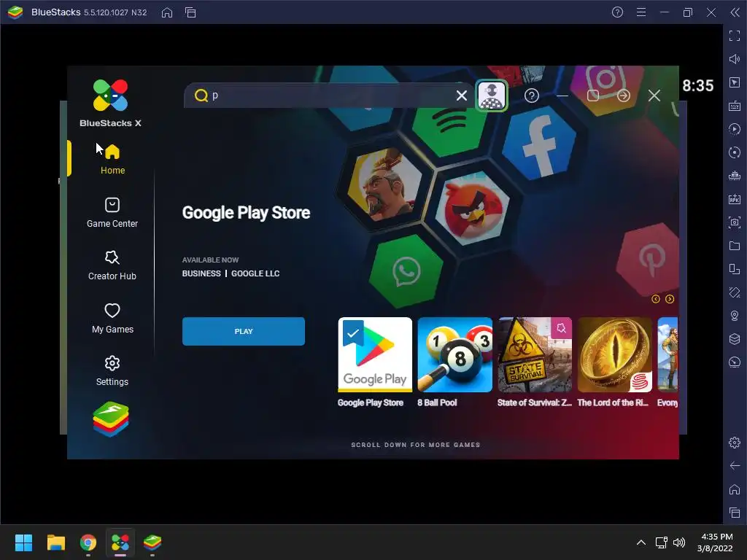Open BlueStacks X help icon
This screenshot has width=747, height=560.
pos(532,96)
